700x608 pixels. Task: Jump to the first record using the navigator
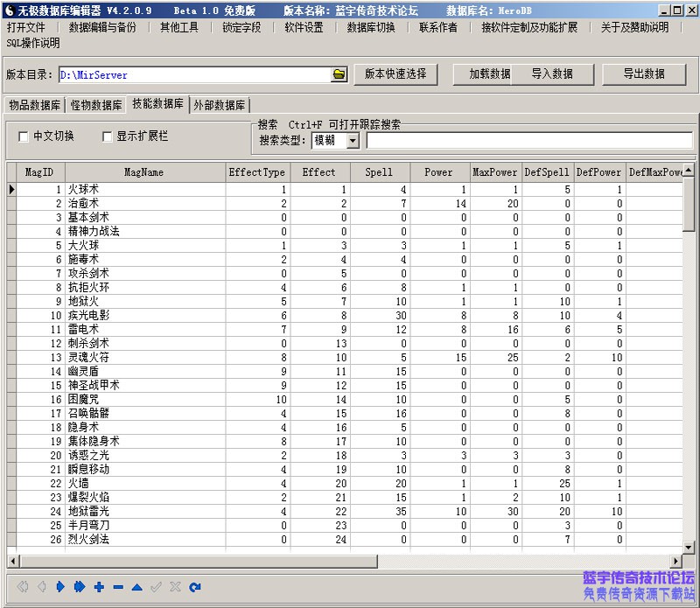pos(22,586)
